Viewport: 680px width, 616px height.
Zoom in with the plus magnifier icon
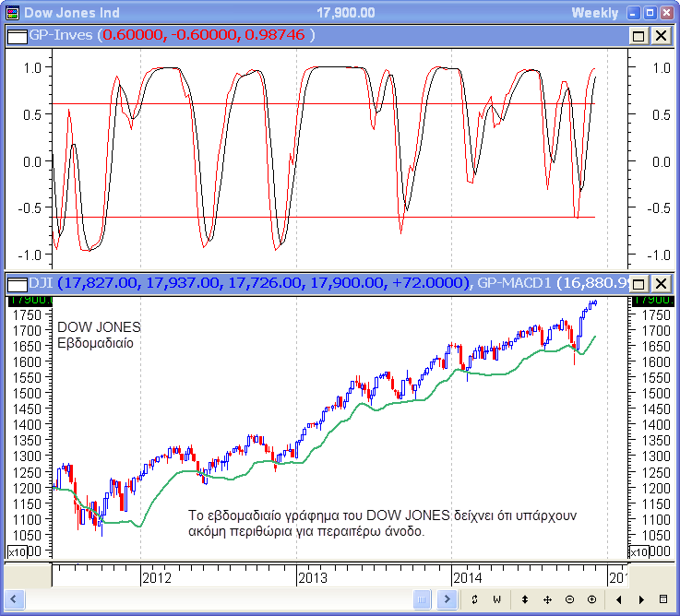pyautogui.click(x=591, y=599)
